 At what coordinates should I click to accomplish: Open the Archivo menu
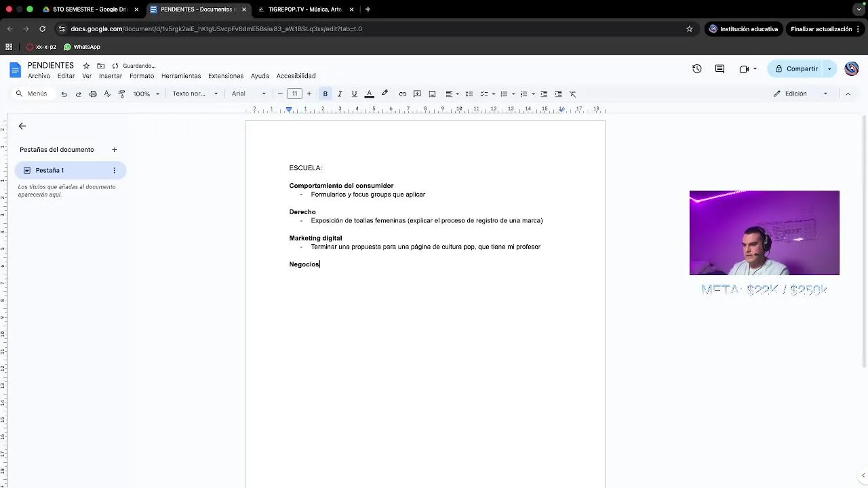click(39, 76)
